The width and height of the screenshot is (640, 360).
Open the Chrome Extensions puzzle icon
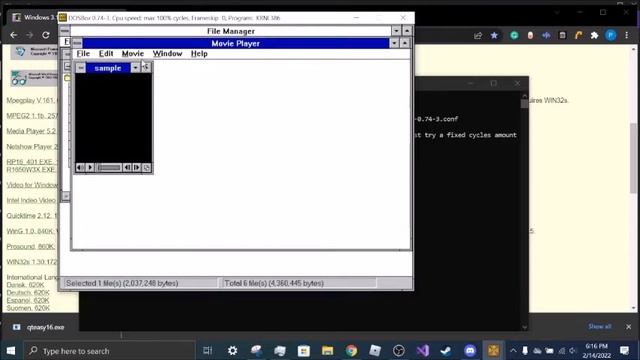click(594, 36)
